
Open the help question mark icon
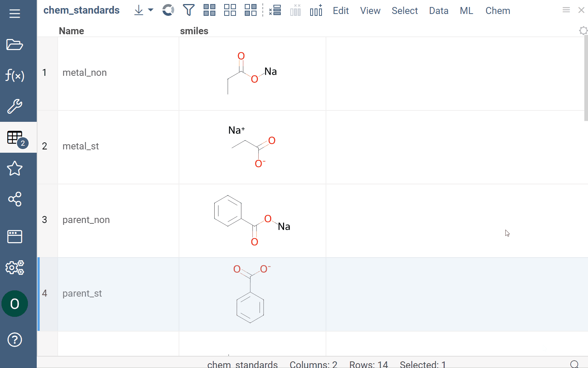pos(15,340)
